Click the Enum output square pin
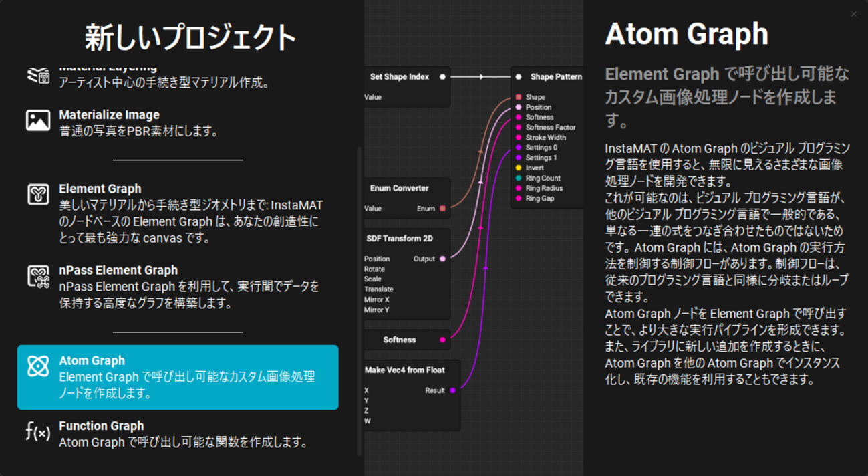This screenshot has height=476, width=868. coord(442,209)
